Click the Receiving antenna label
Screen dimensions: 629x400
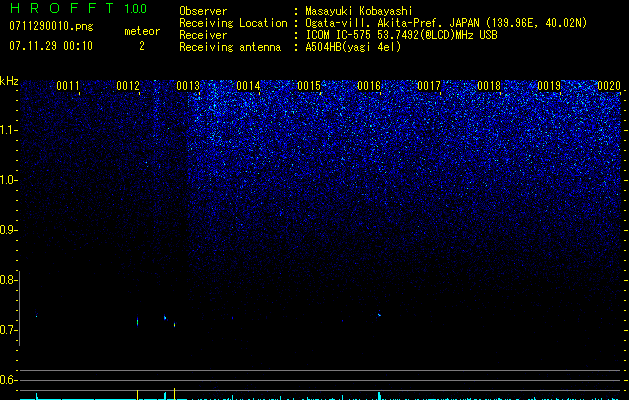[x=230, y=47]
